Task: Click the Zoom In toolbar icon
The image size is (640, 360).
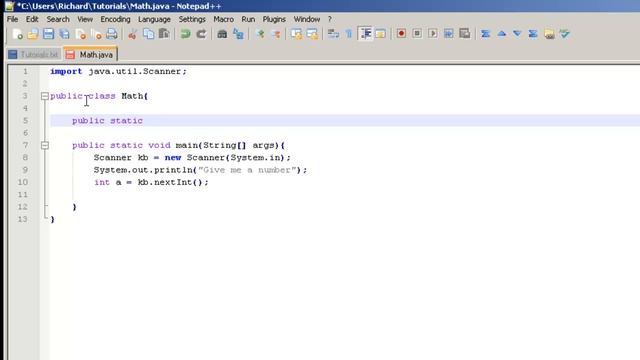Action: click(260, 34)
